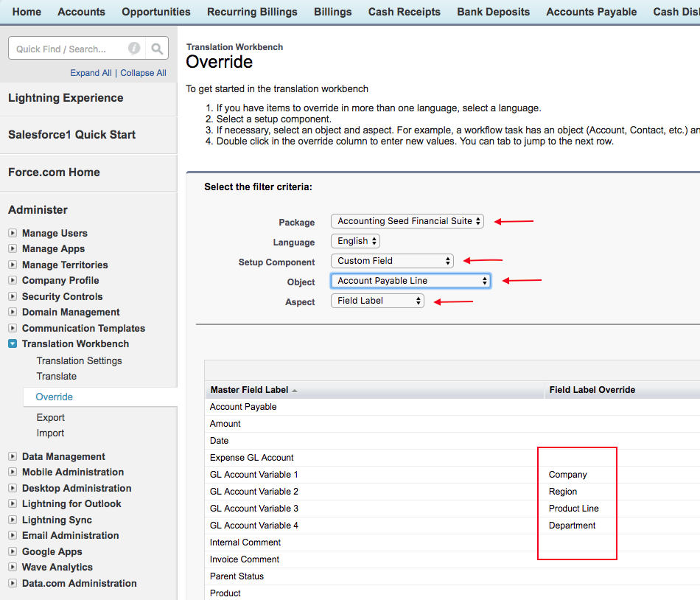
Task: Open the Object dropdown
Action: 410,281
